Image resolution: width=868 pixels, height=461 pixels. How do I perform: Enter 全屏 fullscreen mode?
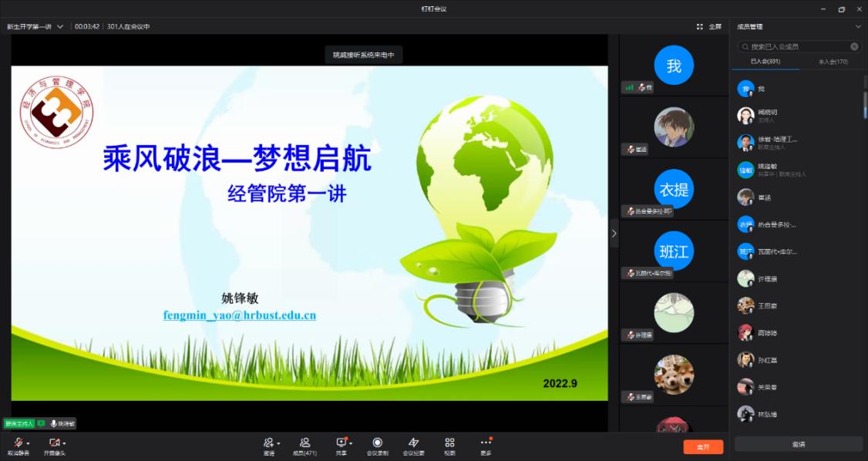tap(709, 26)
